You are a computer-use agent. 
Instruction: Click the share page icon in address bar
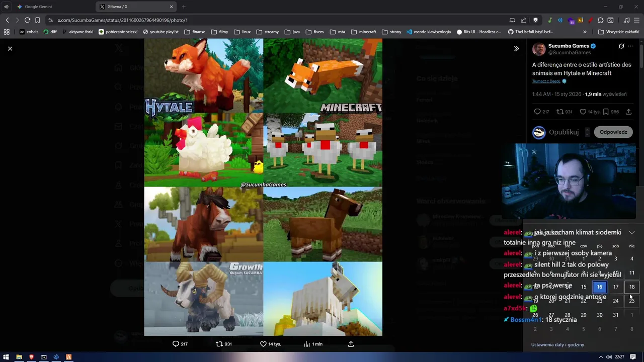[x=524, y=20]
